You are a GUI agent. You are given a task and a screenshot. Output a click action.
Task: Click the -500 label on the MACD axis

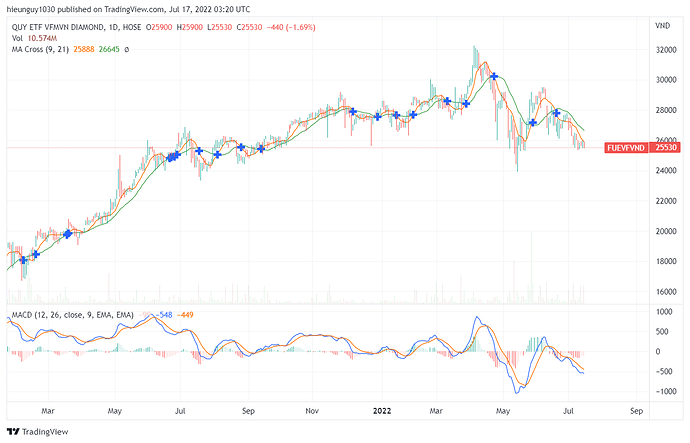[x=664, y=372]
